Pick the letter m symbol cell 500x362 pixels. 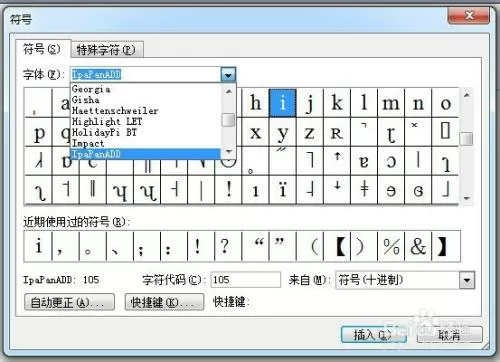pos(391,103)
